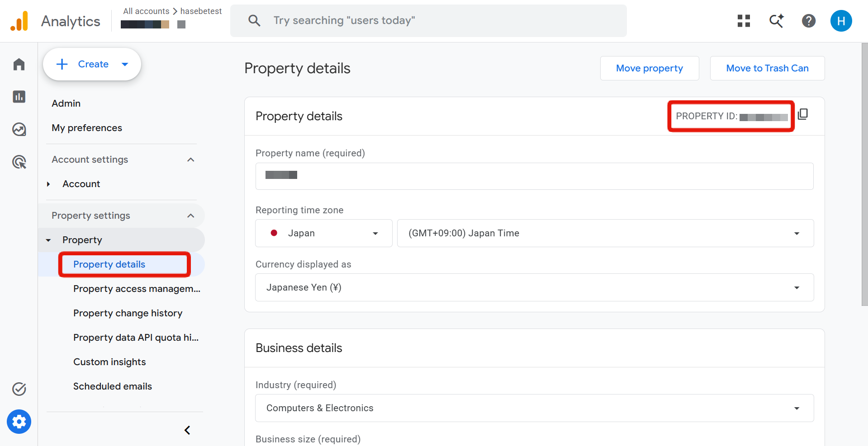This screenshot has width=868, height=446.
Task: Open Scheduled emails
Action: [x=113, y=386]
